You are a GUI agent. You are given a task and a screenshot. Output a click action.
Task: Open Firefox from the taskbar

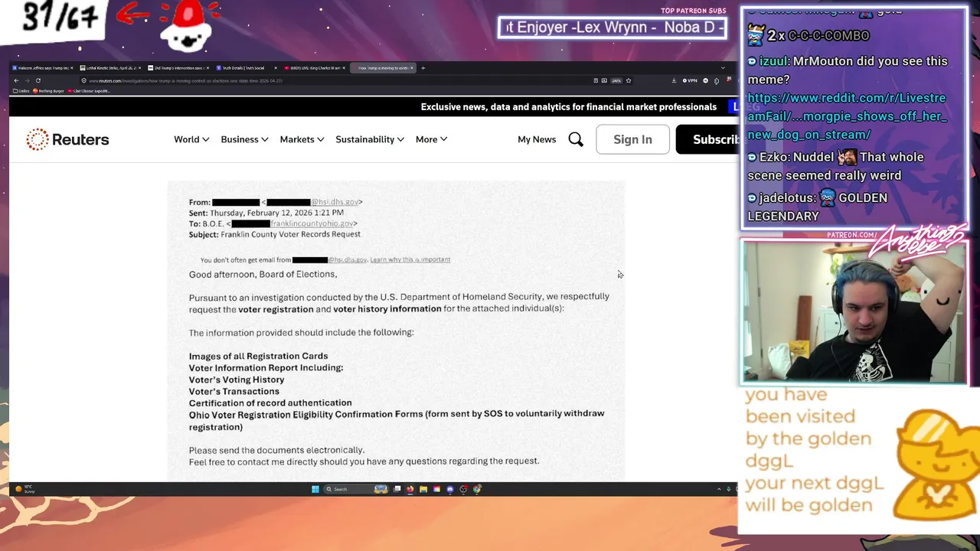coord(410,489)
